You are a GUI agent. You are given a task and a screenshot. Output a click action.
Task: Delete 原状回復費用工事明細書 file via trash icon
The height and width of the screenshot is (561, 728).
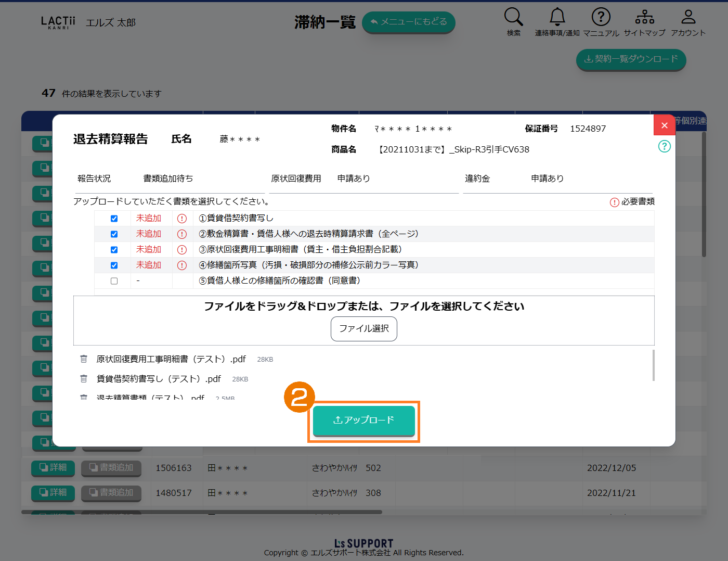pos(84,359)
